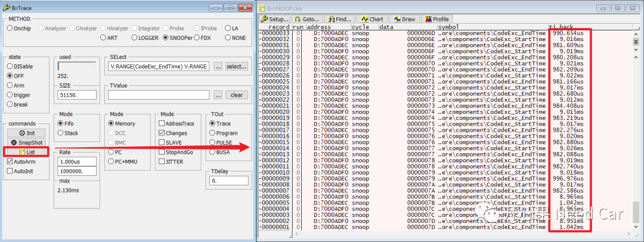The height and width of the screenshot is (242, 644).
Task: Uncheck the Changes mode checkbox
Action: tap(162, 133)
